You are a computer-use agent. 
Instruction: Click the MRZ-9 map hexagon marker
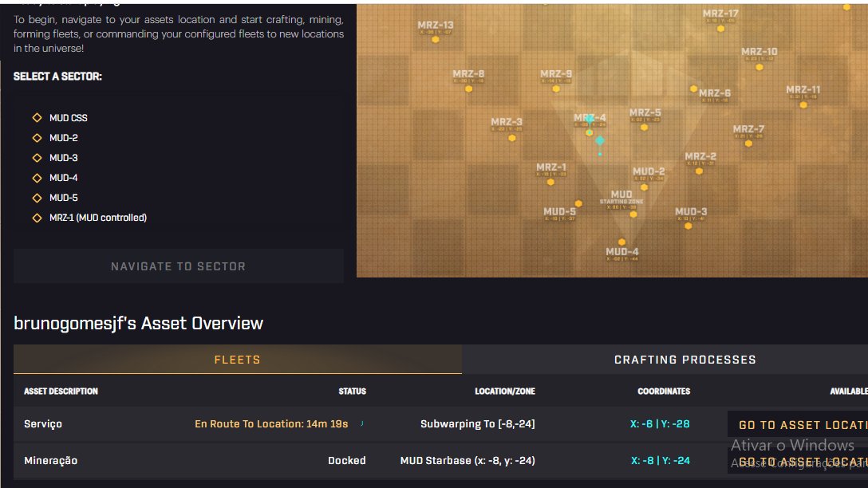click(556, 89)
